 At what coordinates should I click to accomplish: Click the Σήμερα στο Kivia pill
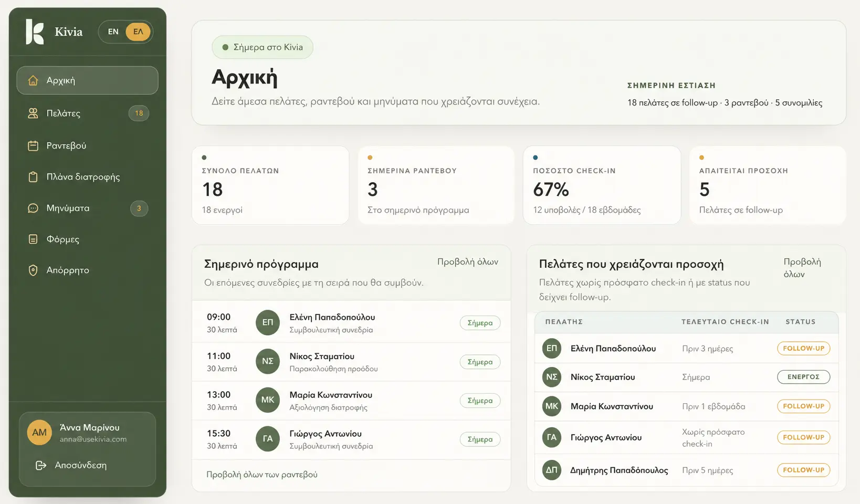point(263,47)
